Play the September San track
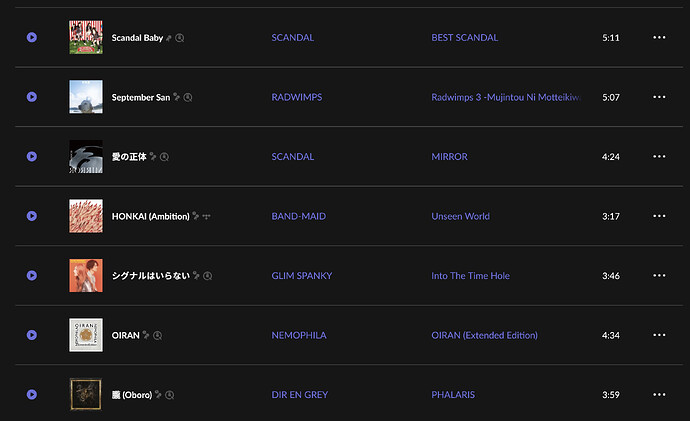The width and height of the screenshot is (690, 421). [x=32, y=97]
